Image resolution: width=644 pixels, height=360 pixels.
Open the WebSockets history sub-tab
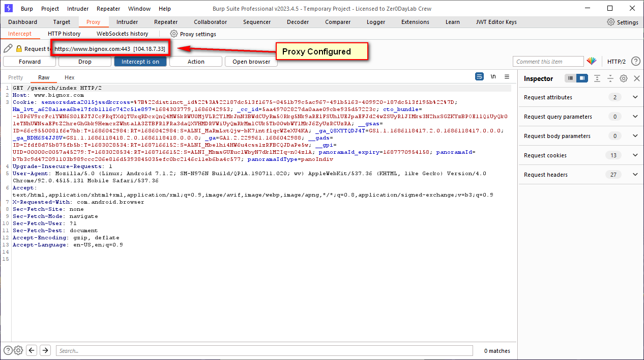click(x=123, y=34)
